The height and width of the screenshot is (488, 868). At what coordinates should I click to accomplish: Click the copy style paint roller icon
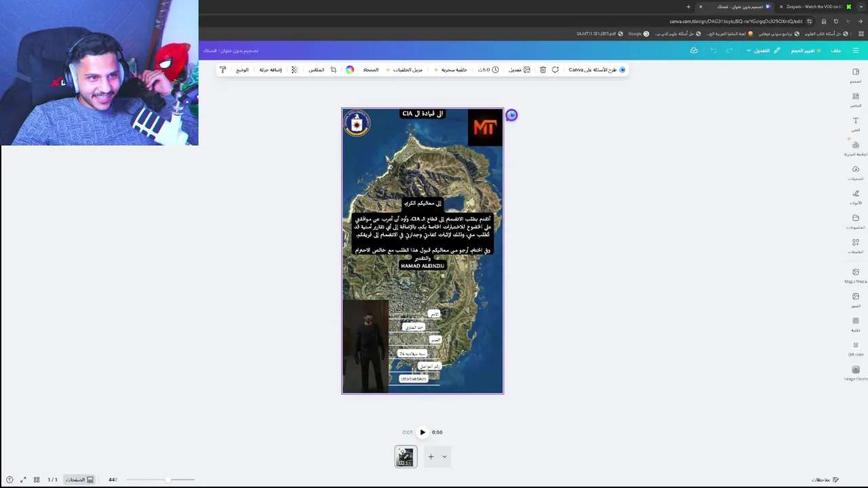223,70
